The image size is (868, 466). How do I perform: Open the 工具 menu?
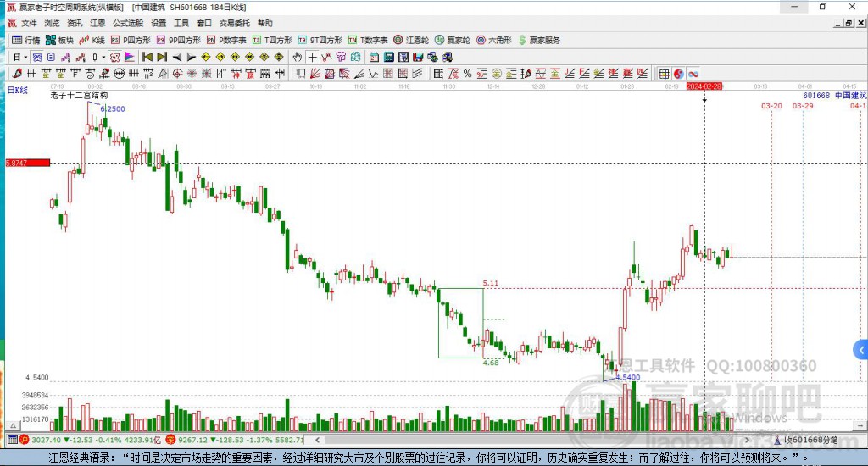pos(181,23)
